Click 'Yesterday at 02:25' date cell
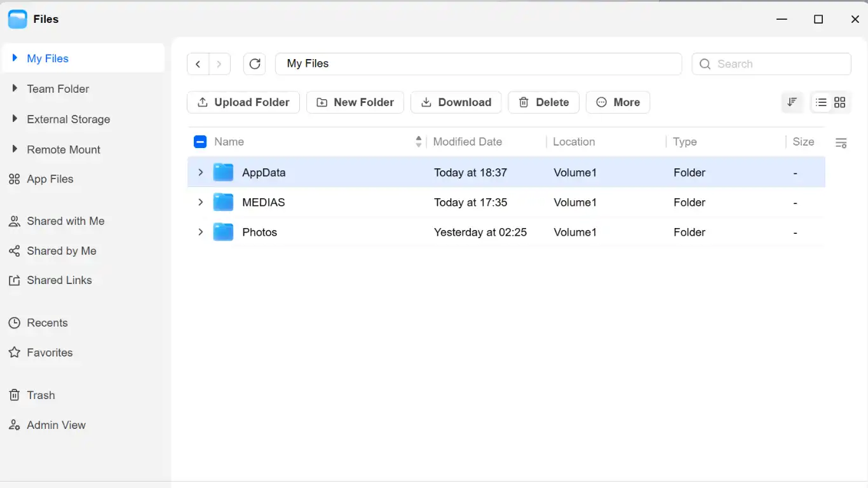The width and height of the screenshot is (868, 488). [480, 232]
